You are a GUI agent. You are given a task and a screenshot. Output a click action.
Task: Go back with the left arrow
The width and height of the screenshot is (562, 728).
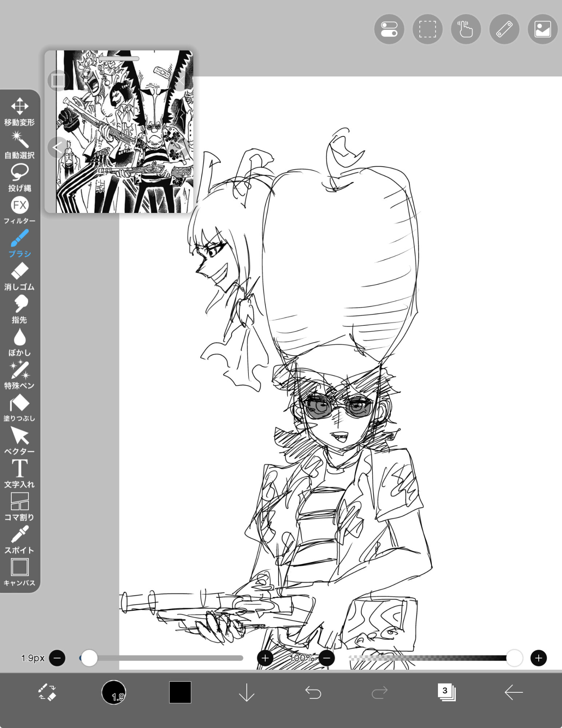(514, 692)
